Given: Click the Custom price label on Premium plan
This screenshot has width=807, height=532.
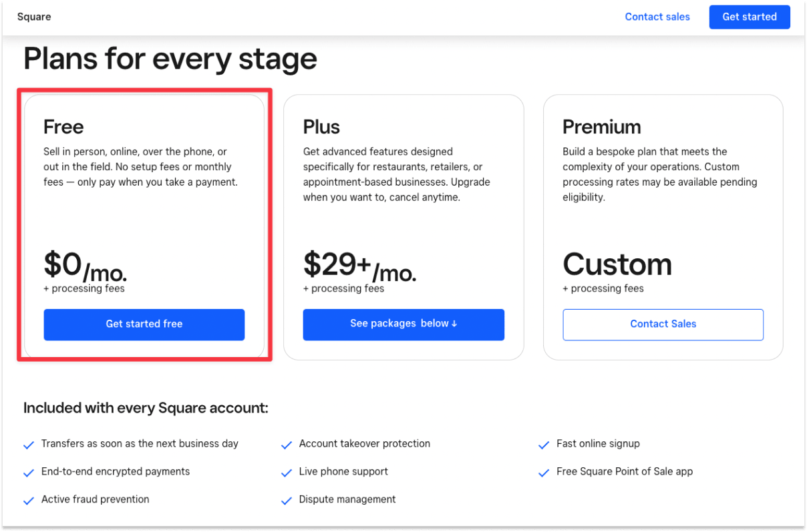Looking at the screenshot, I should 617,265.
